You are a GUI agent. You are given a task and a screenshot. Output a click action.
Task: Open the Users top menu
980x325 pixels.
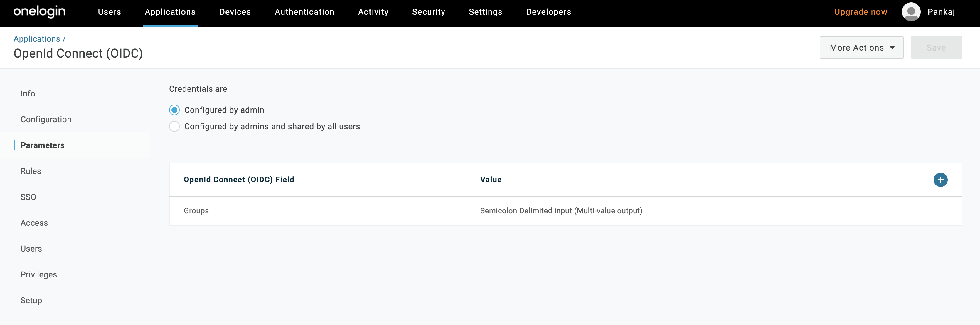(109, 12)
